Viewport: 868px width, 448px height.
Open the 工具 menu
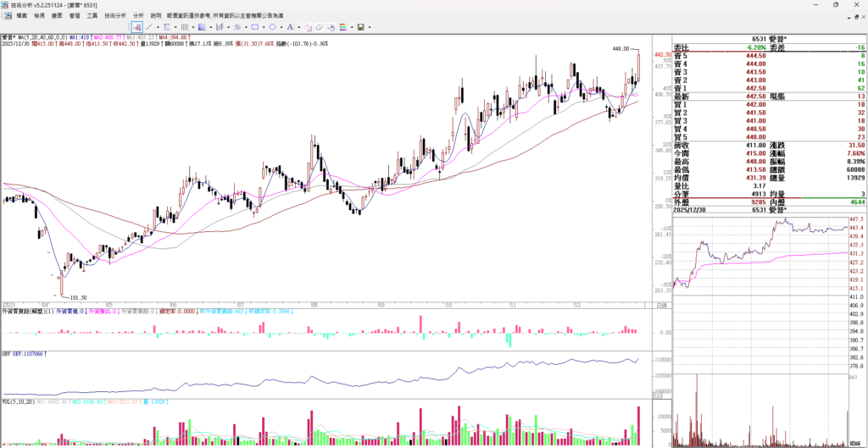point(92,15)
